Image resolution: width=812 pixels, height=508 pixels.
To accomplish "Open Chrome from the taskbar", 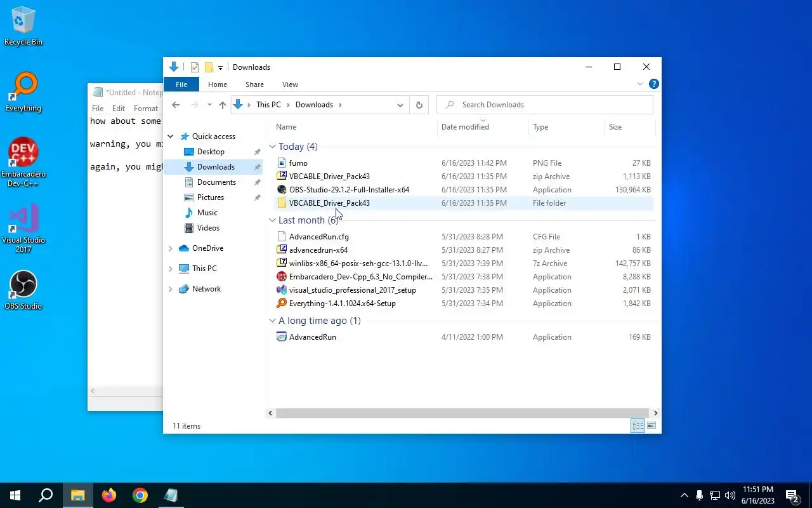I will point(140,495).
